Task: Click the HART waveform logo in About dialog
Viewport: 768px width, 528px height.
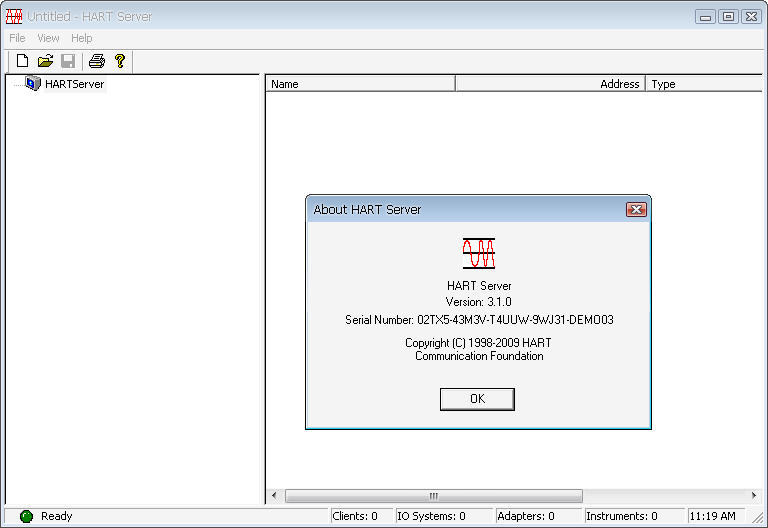Action: pos(479,253)
